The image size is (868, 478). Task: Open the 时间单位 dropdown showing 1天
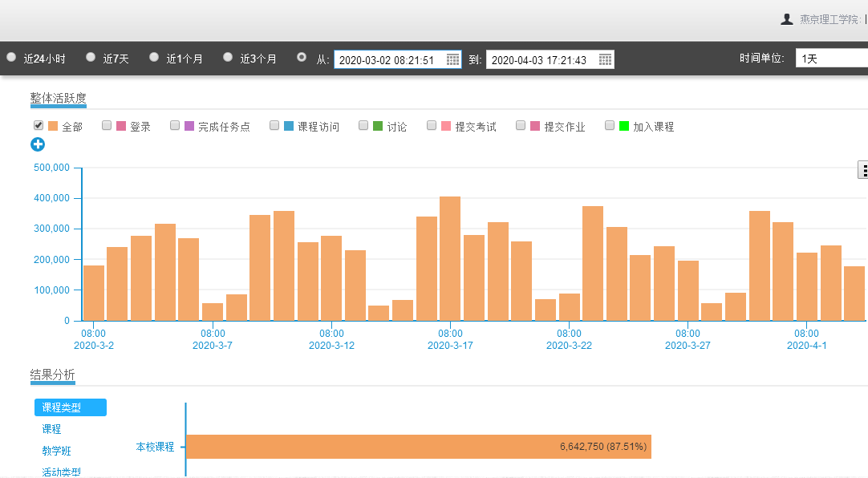(x=831, y=59)
